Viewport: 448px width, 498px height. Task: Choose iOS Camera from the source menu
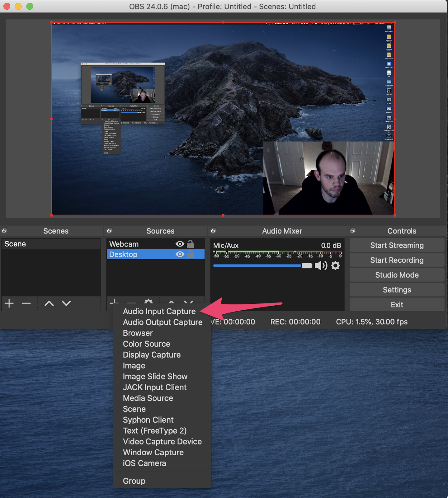coord(163,463)
